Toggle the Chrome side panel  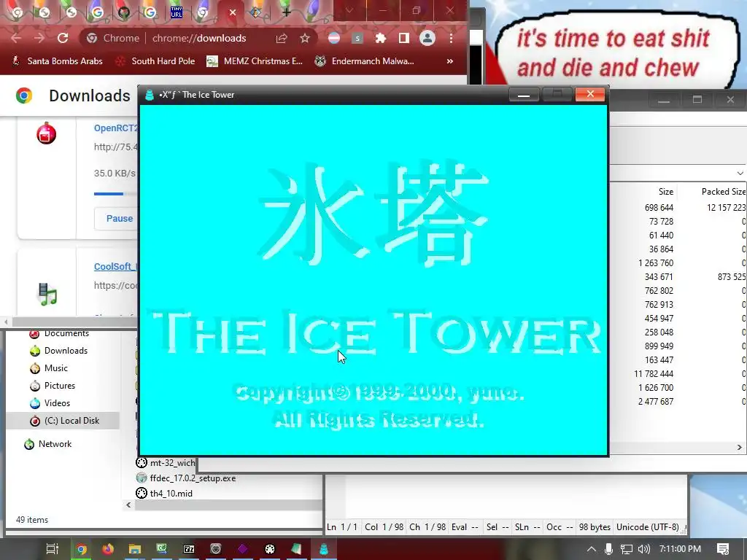point(404,38)
